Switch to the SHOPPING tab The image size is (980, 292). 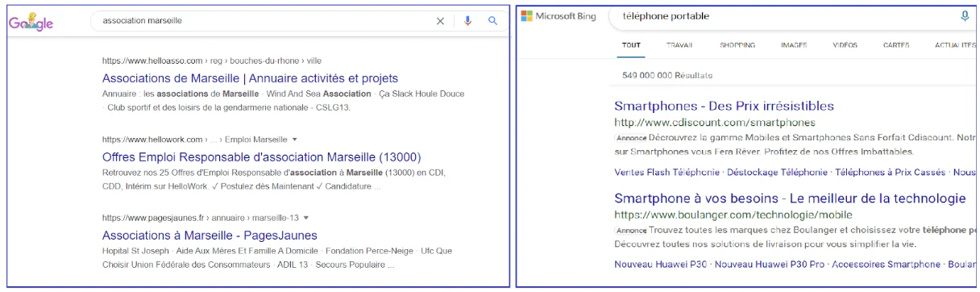coord(737,45)
